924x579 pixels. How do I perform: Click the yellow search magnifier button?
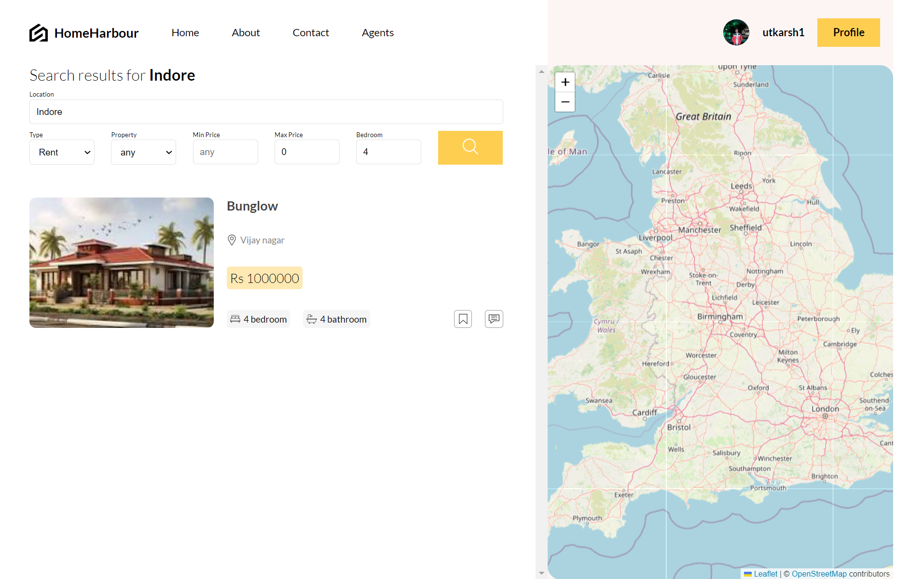coord(470,147)
